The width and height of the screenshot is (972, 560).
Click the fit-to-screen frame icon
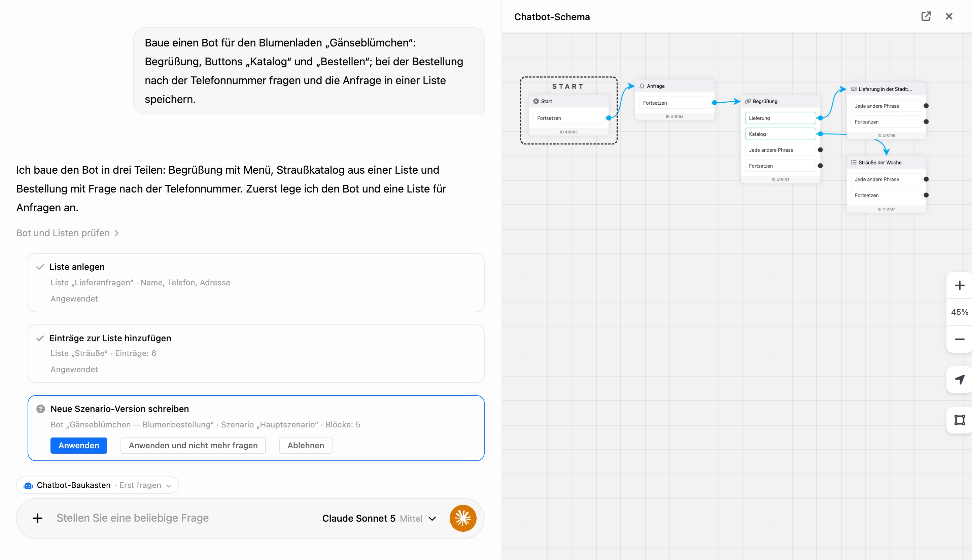[x=959, y=420]
